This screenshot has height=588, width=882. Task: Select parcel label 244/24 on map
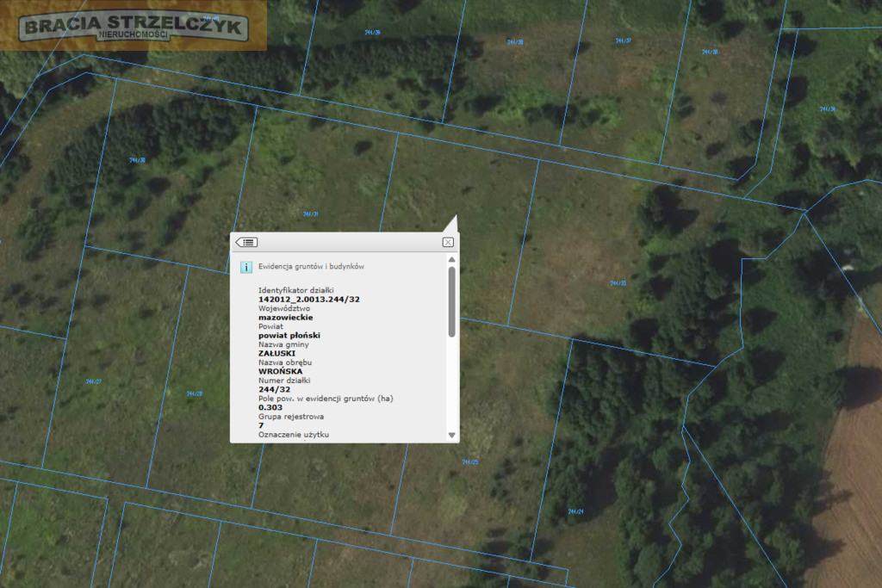click(575, 511)
